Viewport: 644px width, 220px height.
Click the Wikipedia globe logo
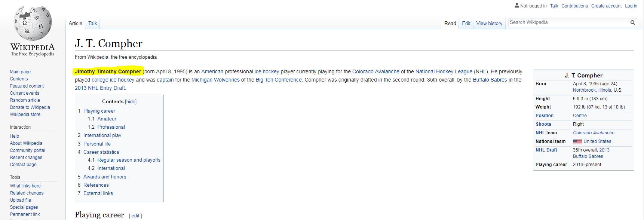click(33, 23)
